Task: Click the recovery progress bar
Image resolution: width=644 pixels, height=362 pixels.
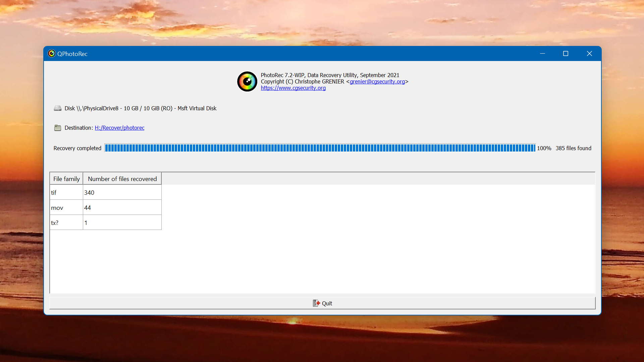Action: pos(320,148)
